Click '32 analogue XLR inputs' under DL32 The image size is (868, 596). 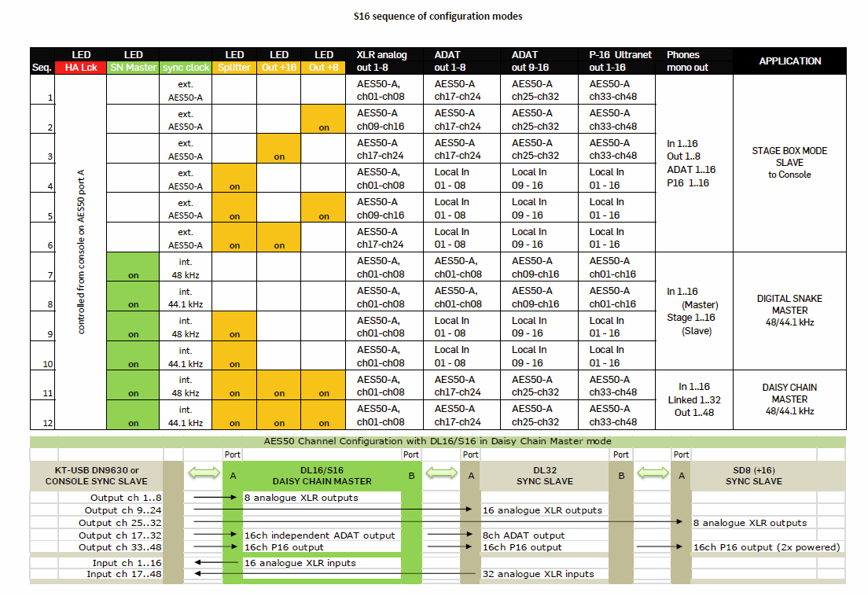click(538, 575)
